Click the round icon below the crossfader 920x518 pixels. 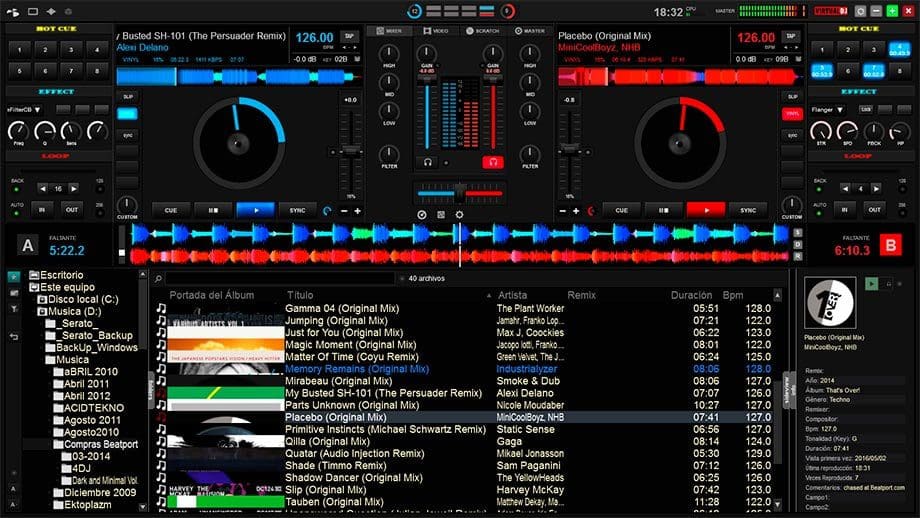422,215
